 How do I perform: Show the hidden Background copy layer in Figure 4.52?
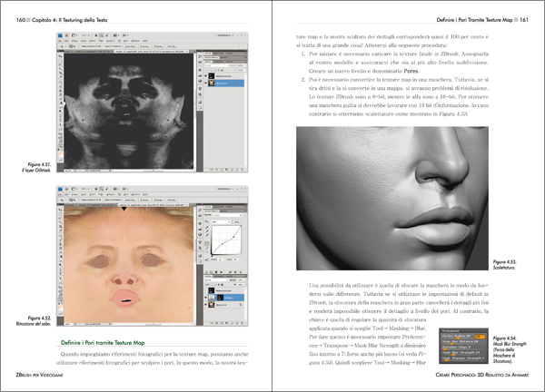click(x=206, y=290)
